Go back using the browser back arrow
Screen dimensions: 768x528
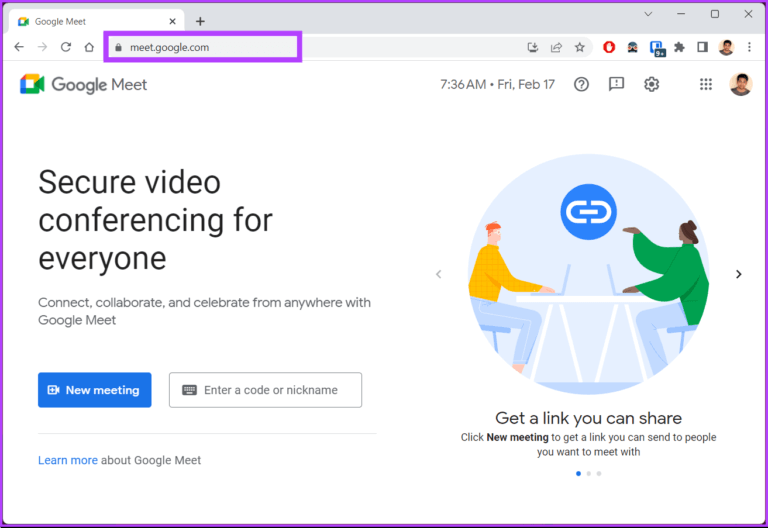[x=19, y=47]
